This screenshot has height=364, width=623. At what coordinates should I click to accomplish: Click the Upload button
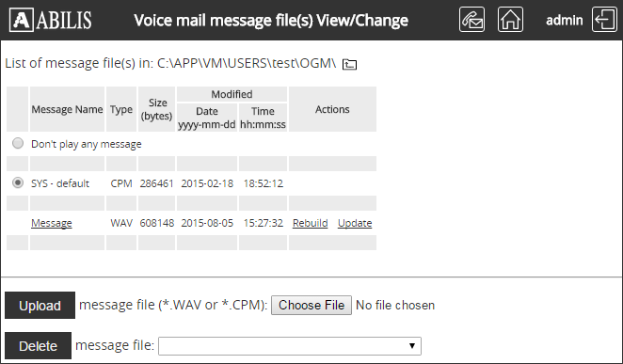[40, 306]
